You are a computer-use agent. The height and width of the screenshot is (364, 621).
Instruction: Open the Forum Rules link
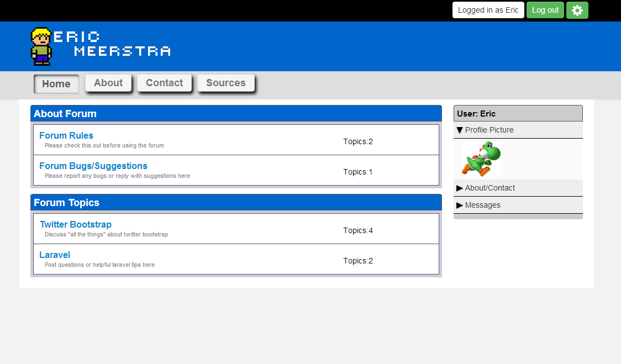point(66,135)
